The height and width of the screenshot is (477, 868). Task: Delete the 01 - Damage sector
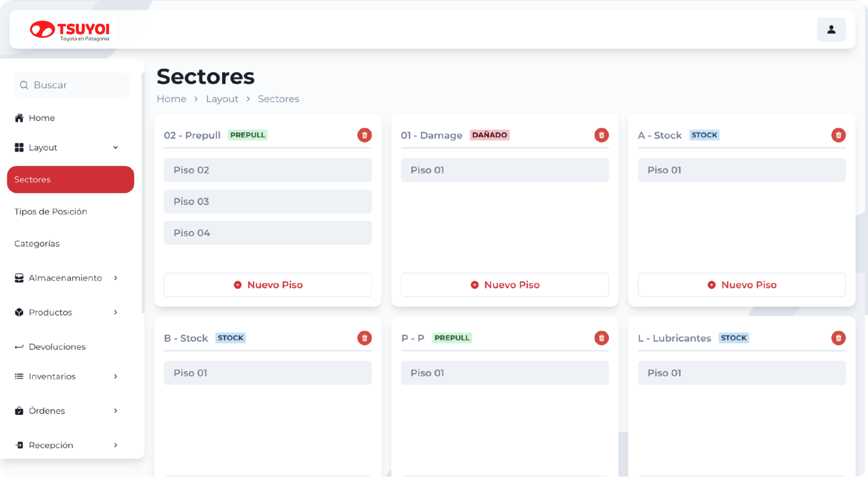(x=601, y=135)
